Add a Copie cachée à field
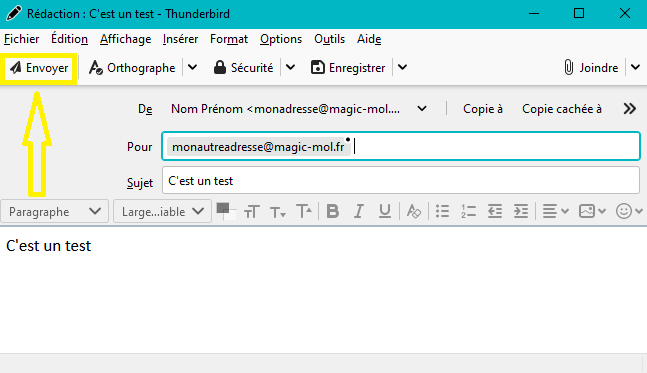 tap(562, 109)
